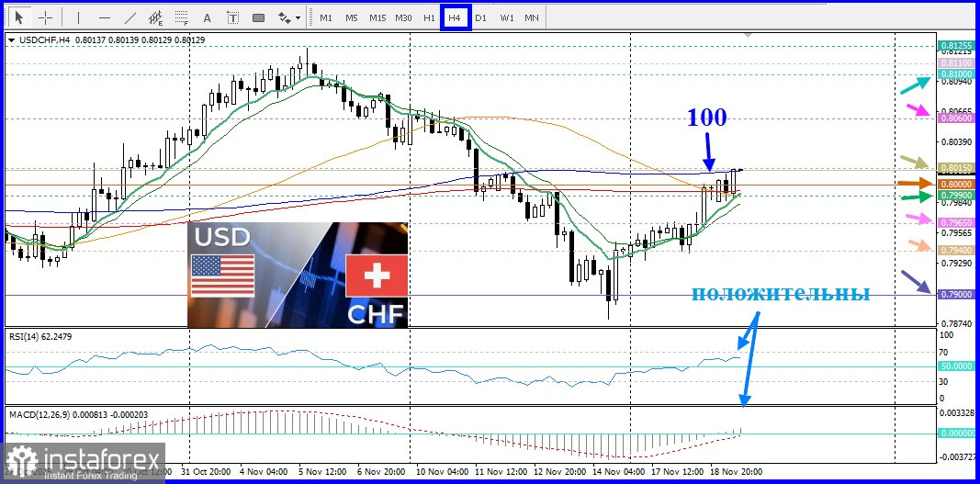Select the H4 timeframe button
This screenshot has height=484, width=980.
point(455,18)
